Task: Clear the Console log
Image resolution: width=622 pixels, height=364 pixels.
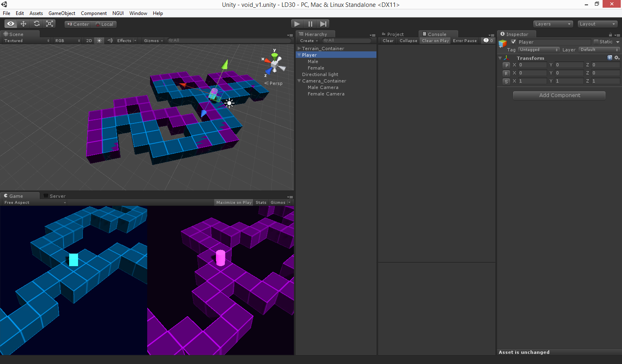Action: [388, 40]
